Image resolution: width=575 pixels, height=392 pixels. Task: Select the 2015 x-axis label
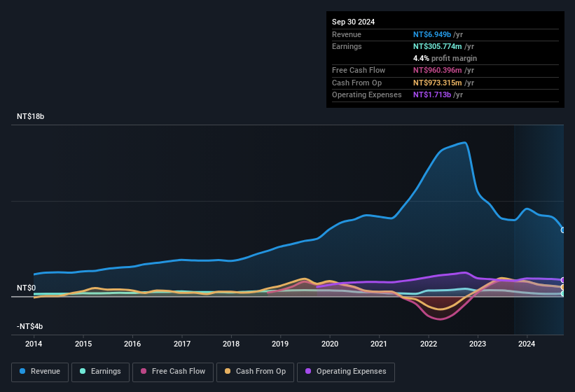point(83,344)
